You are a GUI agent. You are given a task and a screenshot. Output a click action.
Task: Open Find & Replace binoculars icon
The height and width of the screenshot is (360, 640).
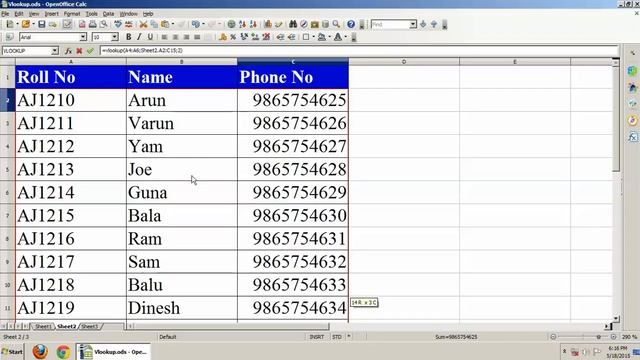click(x=293, y=24)
